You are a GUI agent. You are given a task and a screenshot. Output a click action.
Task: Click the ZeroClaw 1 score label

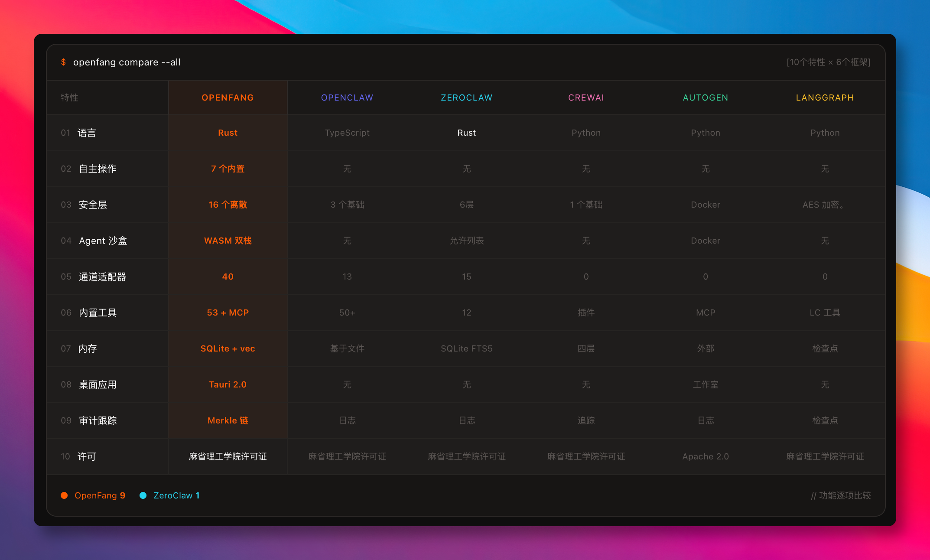176,495
